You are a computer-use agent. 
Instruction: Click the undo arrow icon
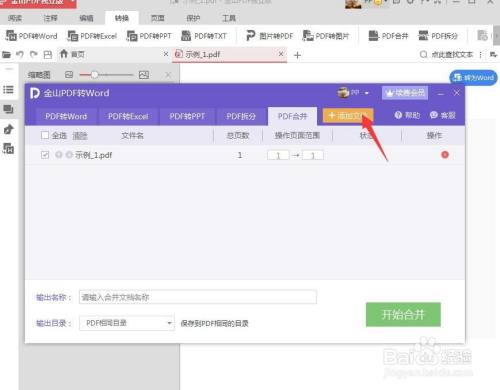pos(20,54)
